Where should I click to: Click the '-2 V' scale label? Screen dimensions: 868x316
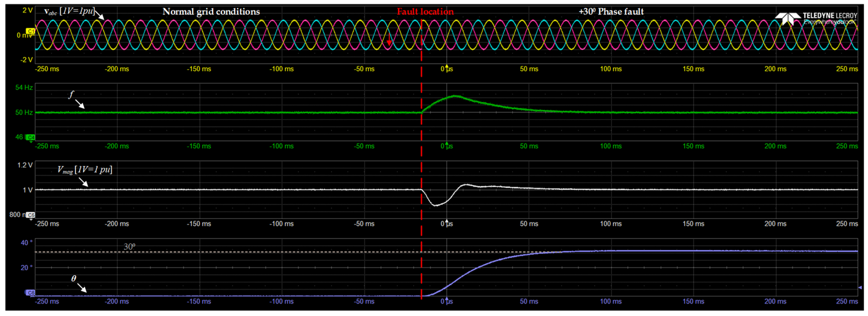(27, 60)
